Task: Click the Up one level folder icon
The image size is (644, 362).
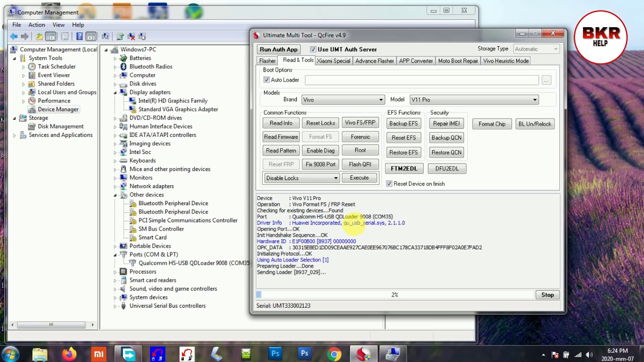Action: pyautogui.click(x=39, y=36)
